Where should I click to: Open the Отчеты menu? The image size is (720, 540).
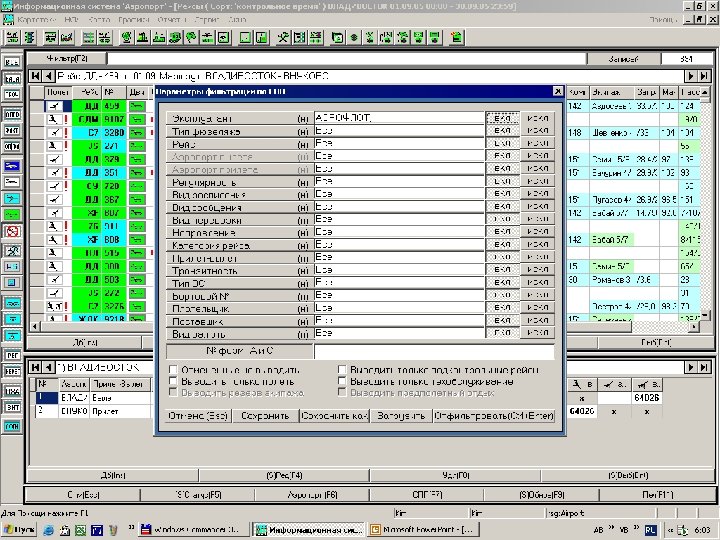coord(171,20)
